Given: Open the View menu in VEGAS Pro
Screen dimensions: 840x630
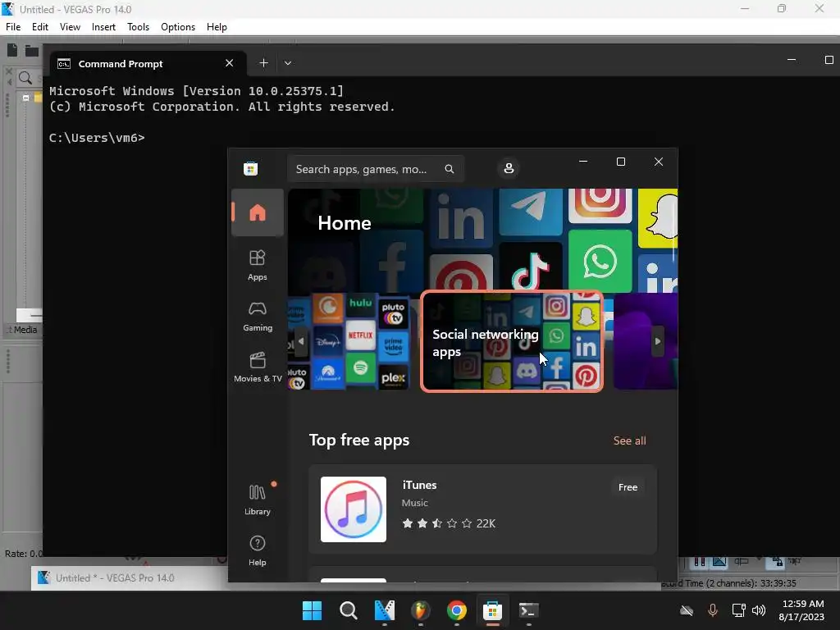Looking at the screenshot, I should 70,27.
